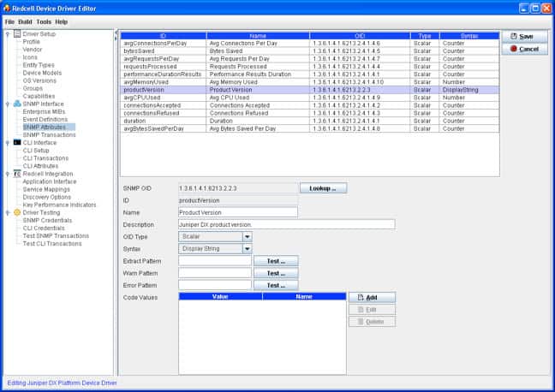Click Test button for Error Pattern
555x392 pixels.
[276, 285]
